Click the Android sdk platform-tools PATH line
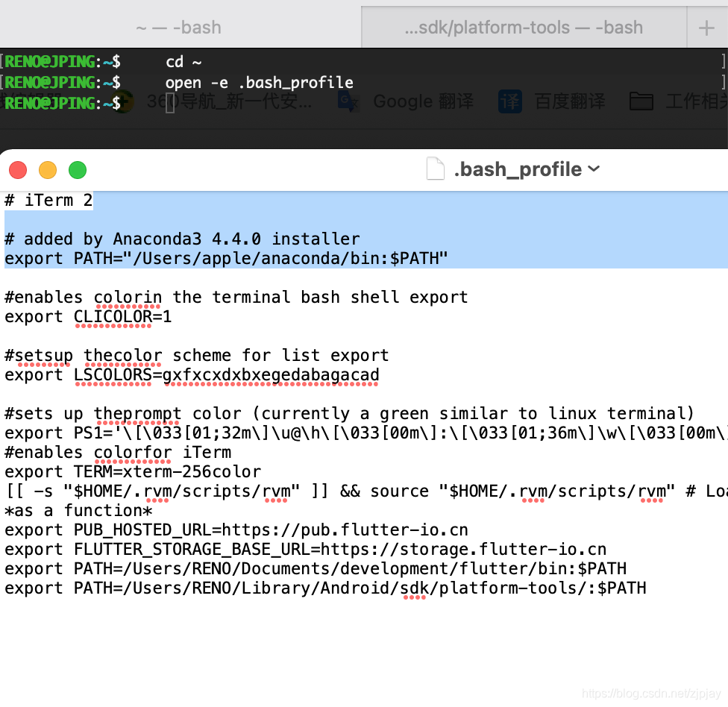This screenshot has width=728, height=707. click(x=325, y=588)
